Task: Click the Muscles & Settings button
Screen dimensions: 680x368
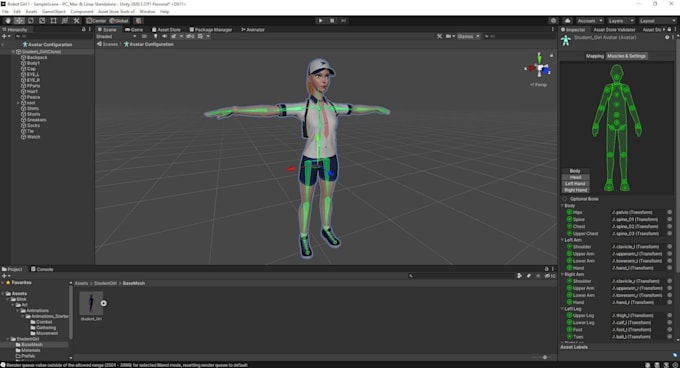Action: pyautogui.click(x=626, y=56)
